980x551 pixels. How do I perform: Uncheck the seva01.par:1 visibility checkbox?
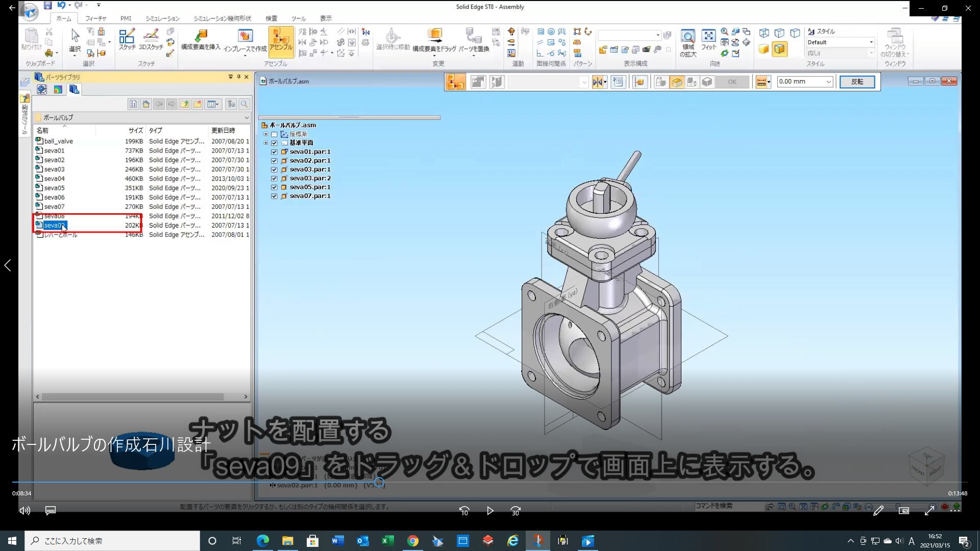click(274, 152)
